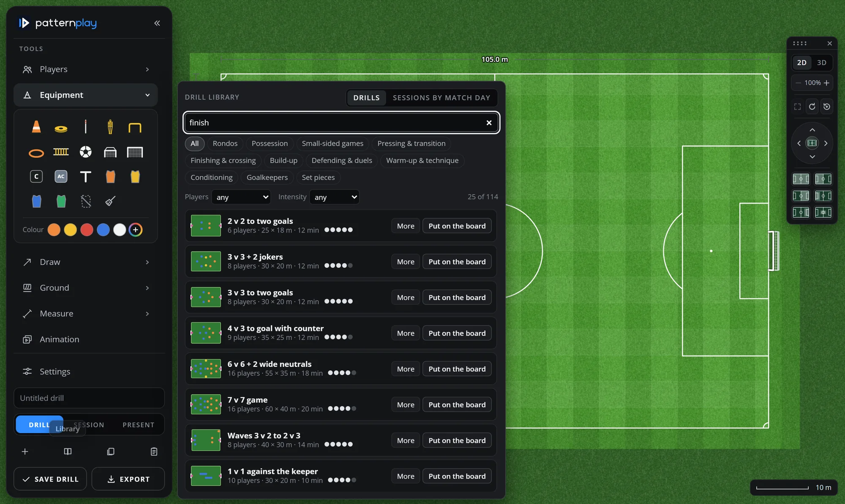This screenshot has height=504, width=845.
Task: Open the Intensity dropdown
Action: click(x=334, y=197)
